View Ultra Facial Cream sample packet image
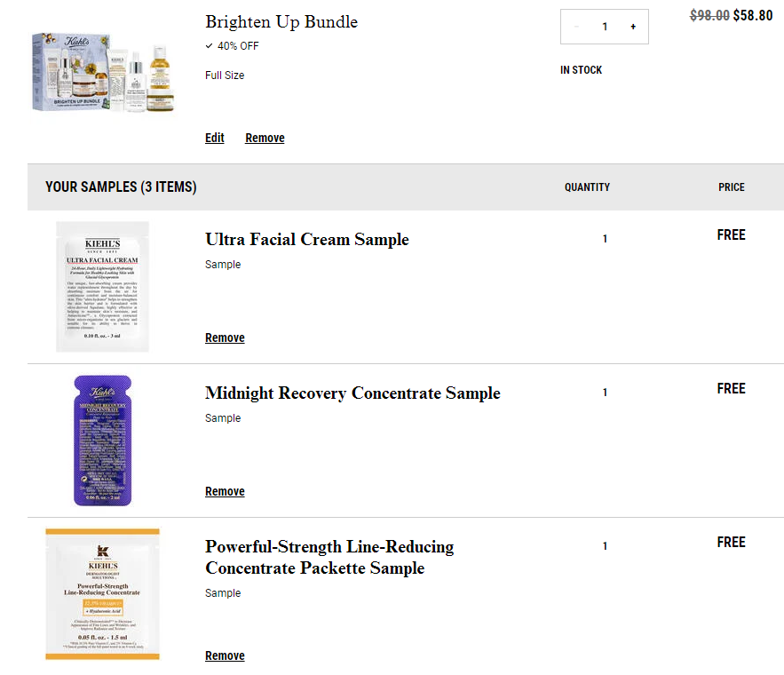Image resolution: width=784 pixels, height=675 pixels. coord(102,287)
